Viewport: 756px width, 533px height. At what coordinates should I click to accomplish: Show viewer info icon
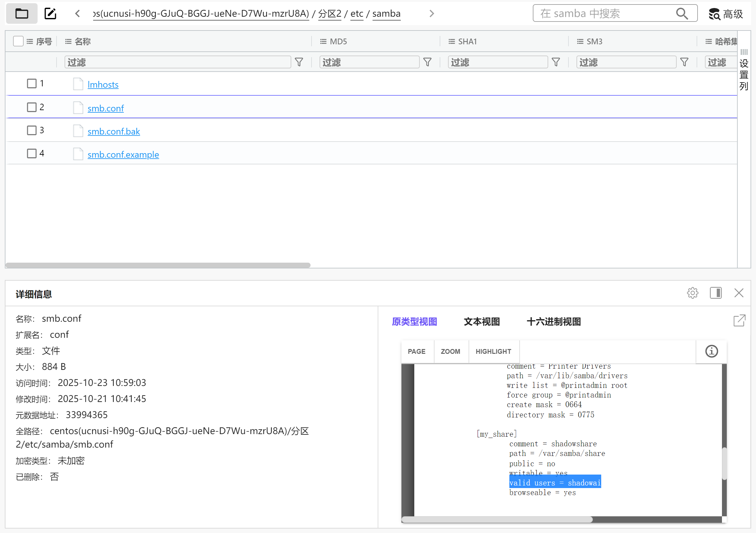click(x=711, y=351)
